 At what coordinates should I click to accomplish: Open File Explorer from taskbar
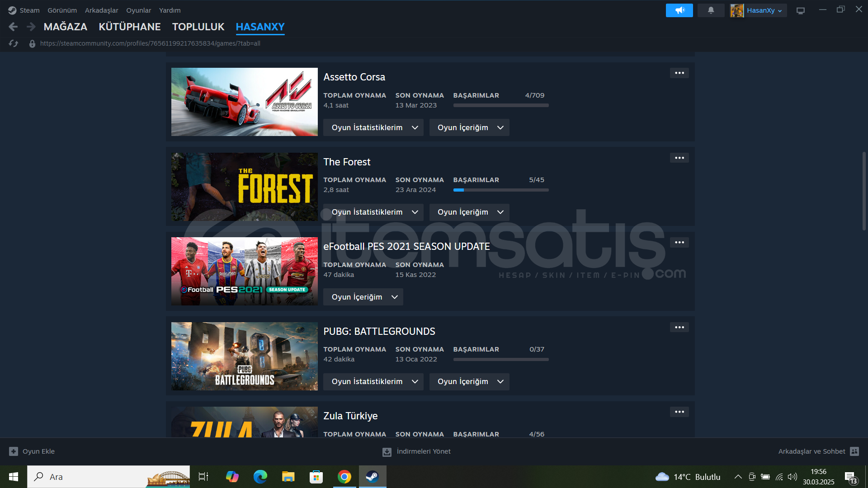(x=288, y=477)
